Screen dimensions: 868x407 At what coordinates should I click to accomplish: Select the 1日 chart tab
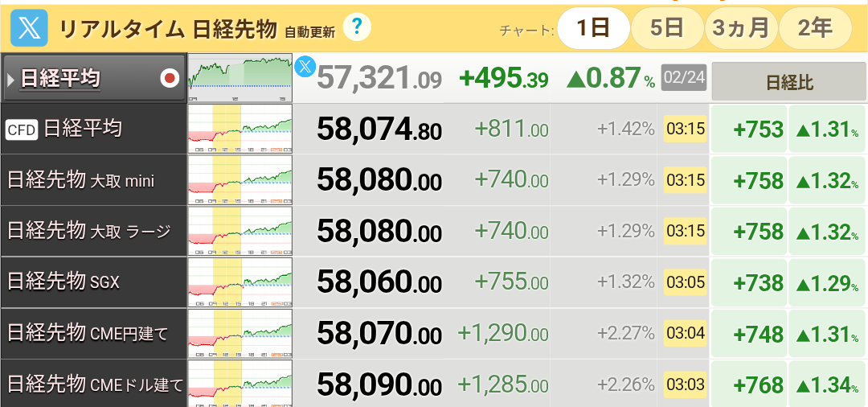point(592,28)
